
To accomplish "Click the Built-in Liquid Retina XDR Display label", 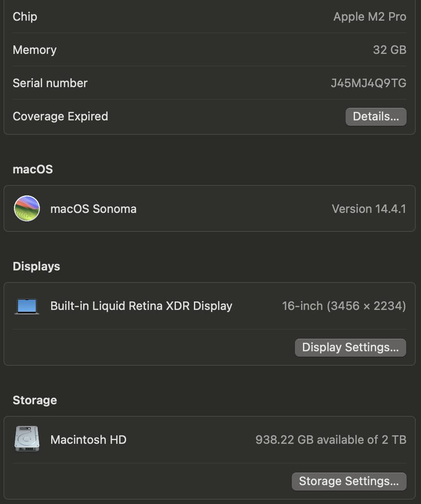I will tap(141, 306).
